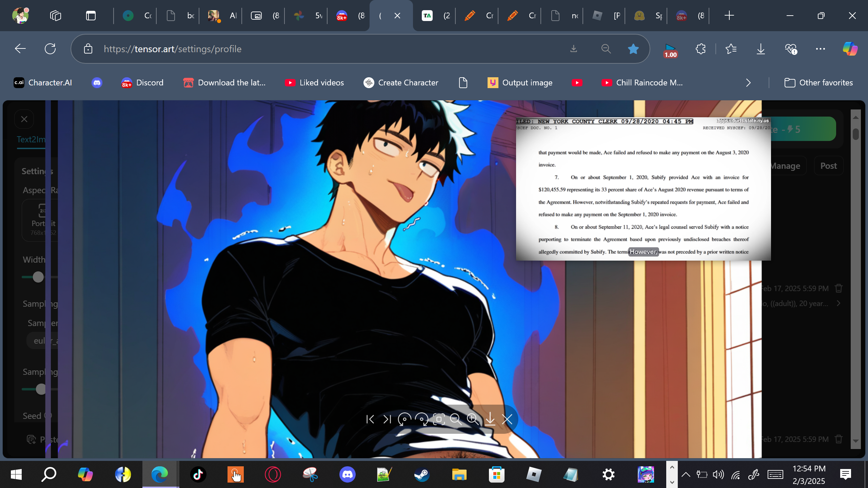The height and width of the screenshot is (488, 868).
Task: Open the Extensions puzzle menu
Action: pyautogui.click(x=701, y=49)
